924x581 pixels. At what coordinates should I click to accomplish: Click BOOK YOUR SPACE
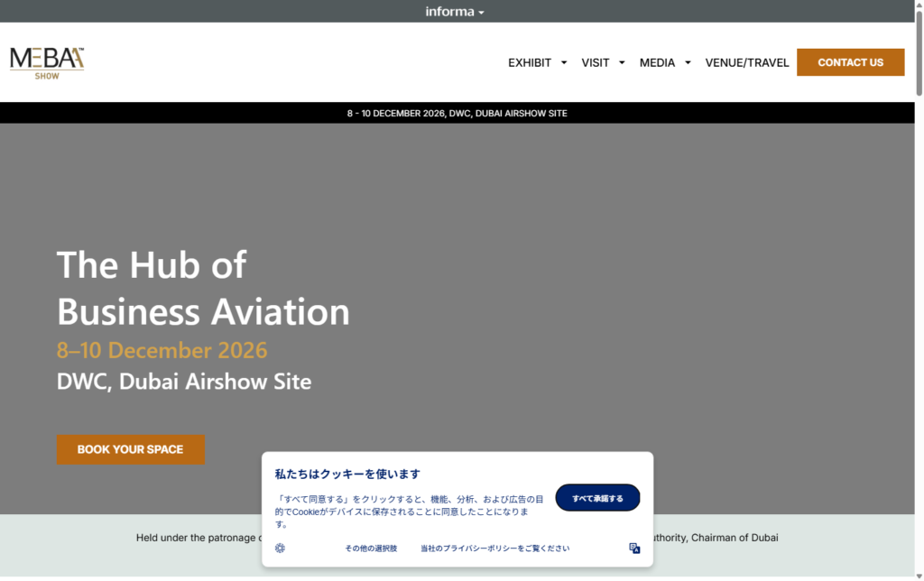point(130,449)
